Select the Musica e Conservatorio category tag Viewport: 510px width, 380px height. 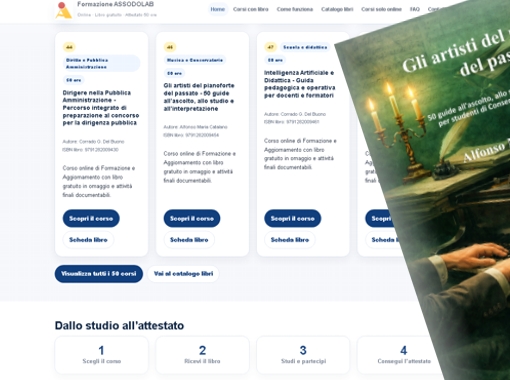coord(195,60)
